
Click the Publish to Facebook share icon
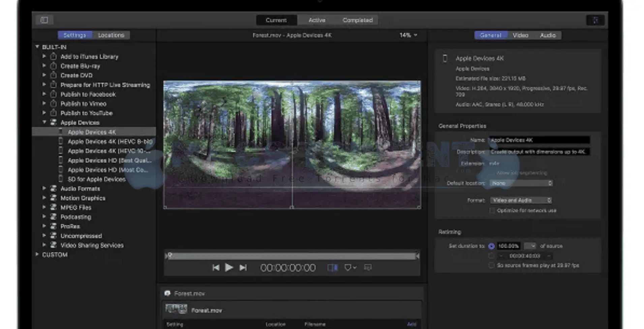click(x=53, y=94)
